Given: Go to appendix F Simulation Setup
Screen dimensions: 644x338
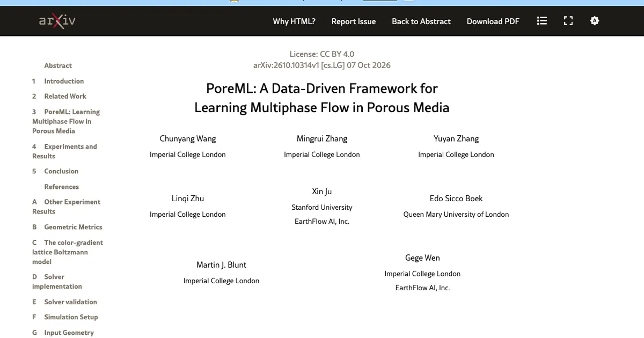Looking at the screenshot, I should pos(65,317).
